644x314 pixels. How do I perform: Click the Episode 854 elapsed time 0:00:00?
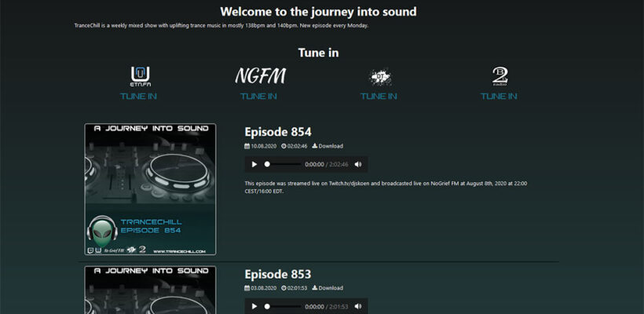click(x=314, y=164)
